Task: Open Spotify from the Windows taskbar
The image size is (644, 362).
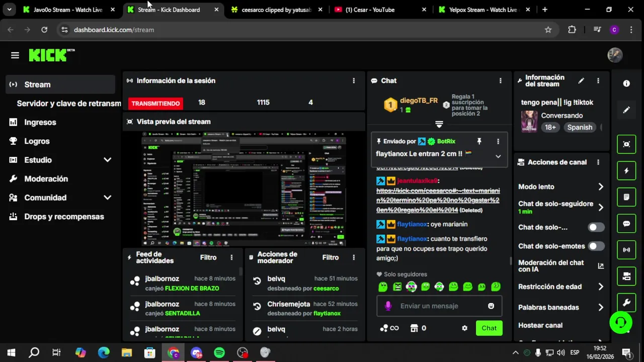Action: point(219,352)
